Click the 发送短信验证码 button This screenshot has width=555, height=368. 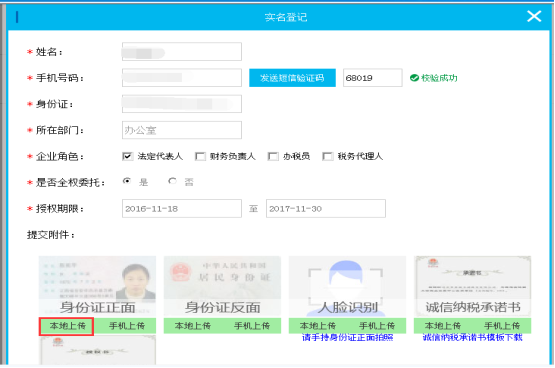(x=292, y=78)
